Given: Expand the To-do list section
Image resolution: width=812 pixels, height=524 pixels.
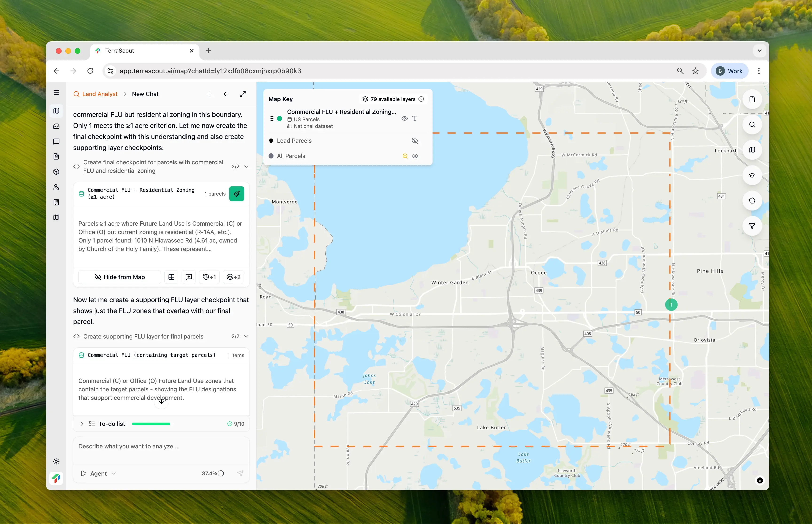Looking at the screenshot, I should click(82, 424).
